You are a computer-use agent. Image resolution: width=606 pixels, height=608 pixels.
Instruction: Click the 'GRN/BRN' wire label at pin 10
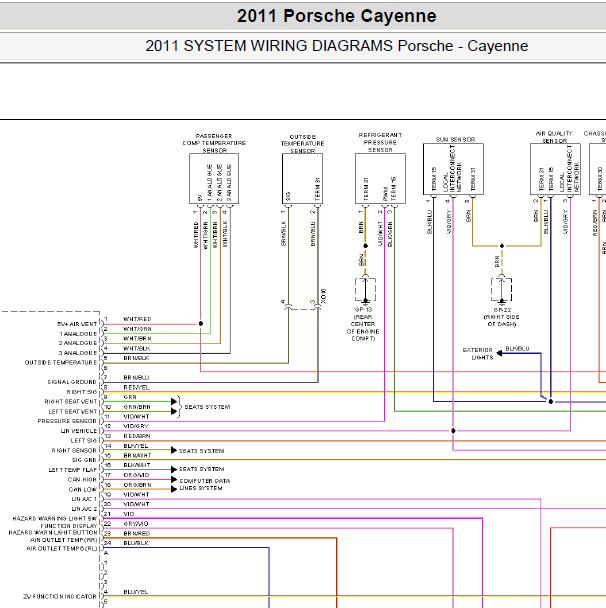coord(137,407)
